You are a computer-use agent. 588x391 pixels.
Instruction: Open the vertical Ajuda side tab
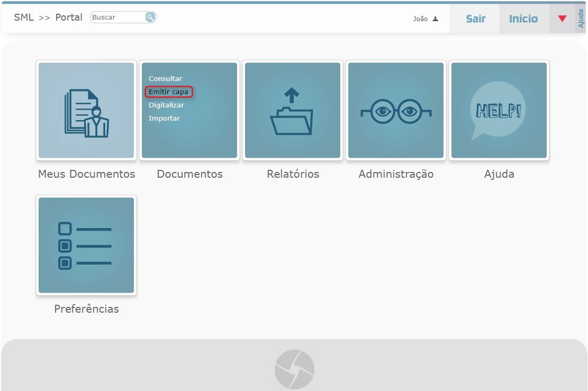coord(581,18)
